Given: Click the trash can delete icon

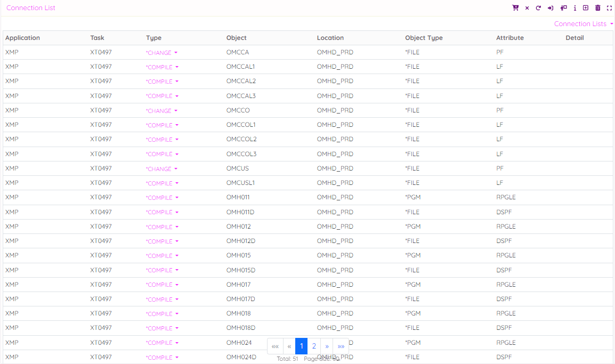Looking at the screenshot, I should click(597, 8).
